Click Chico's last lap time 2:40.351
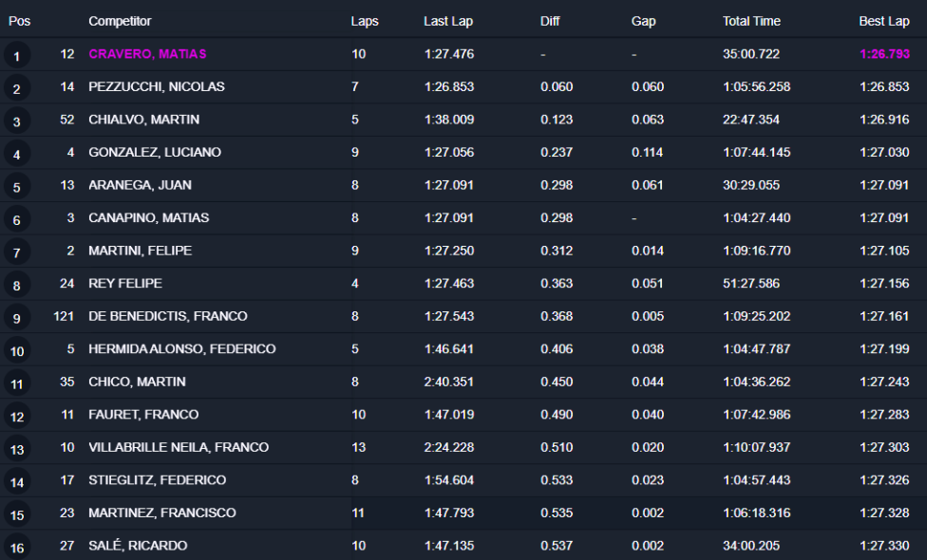 coord(449,382)
